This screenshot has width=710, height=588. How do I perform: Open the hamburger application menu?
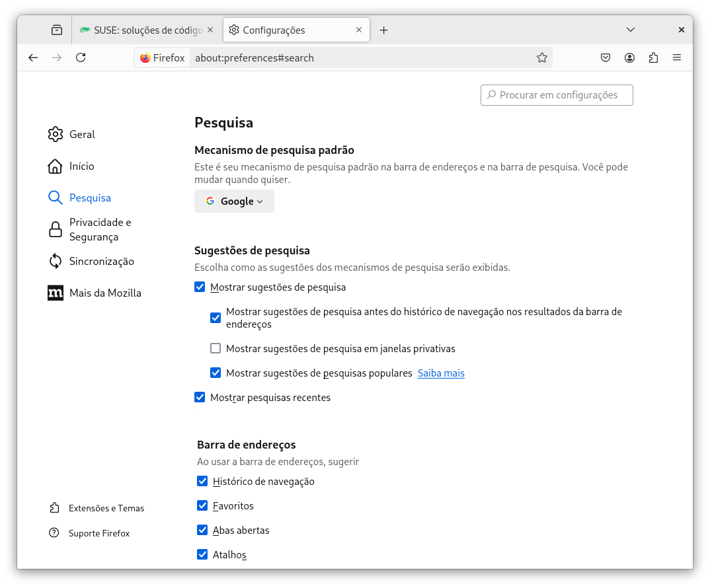(x=677, y=57)
